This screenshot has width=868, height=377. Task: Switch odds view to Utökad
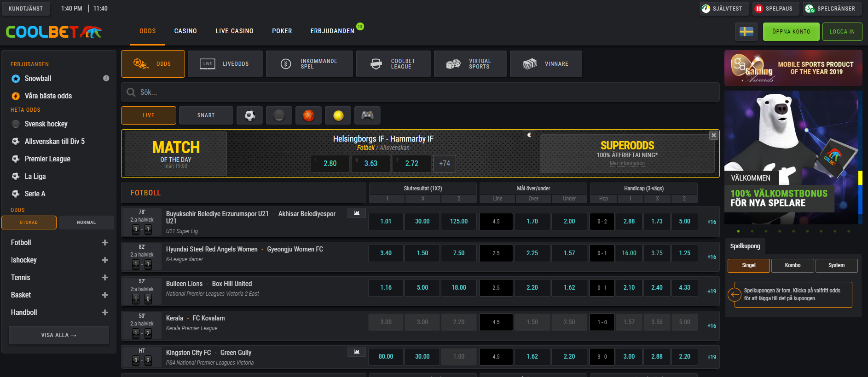29,223
